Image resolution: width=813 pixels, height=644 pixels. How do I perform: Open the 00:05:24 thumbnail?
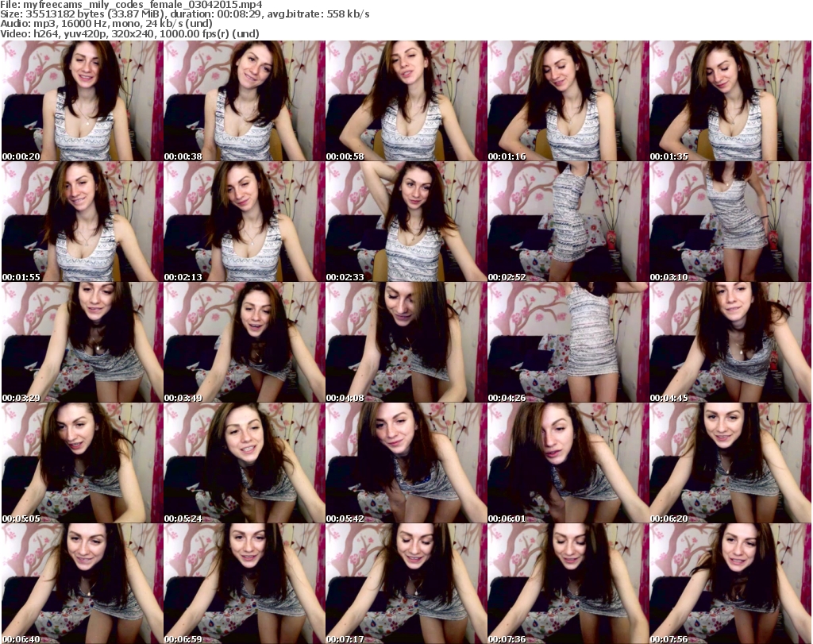(x=244, y=463)
